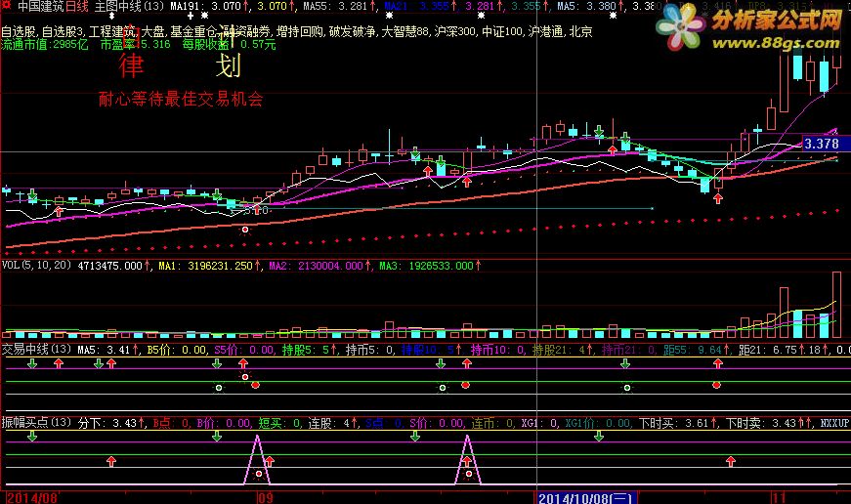Click the 连币: 0 readout
The image size is (851, 504).
491,423
